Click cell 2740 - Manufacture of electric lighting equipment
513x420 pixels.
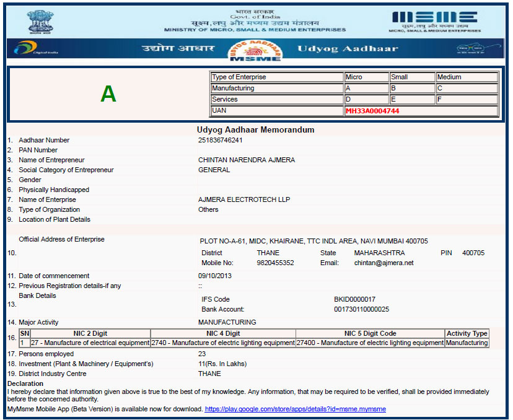223,343
